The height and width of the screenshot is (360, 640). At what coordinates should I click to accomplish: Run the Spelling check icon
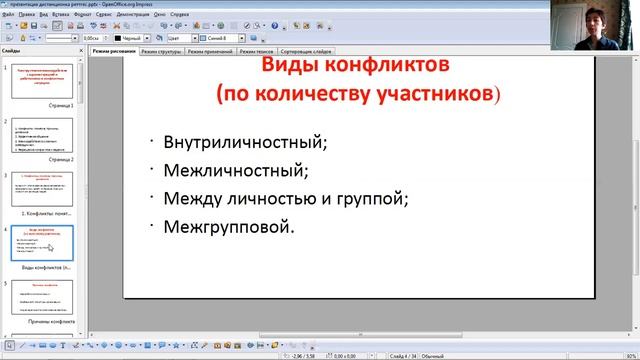93,26
